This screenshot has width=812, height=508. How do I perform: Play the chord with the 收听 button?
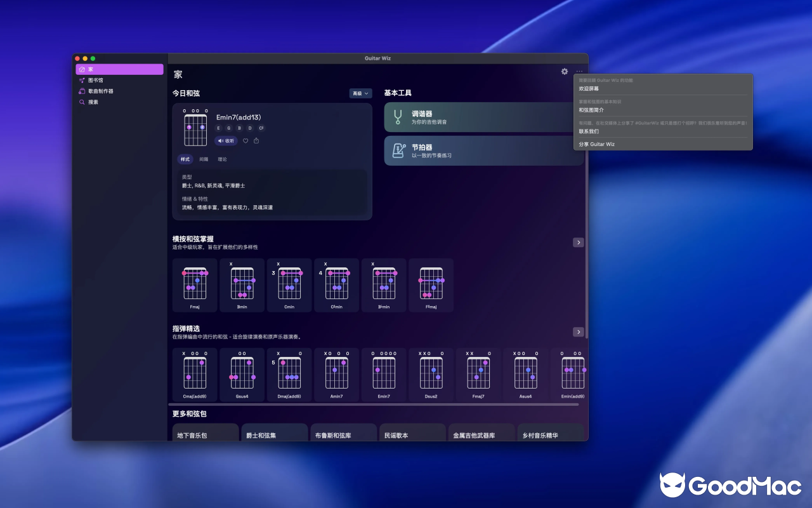click(226, 141)
